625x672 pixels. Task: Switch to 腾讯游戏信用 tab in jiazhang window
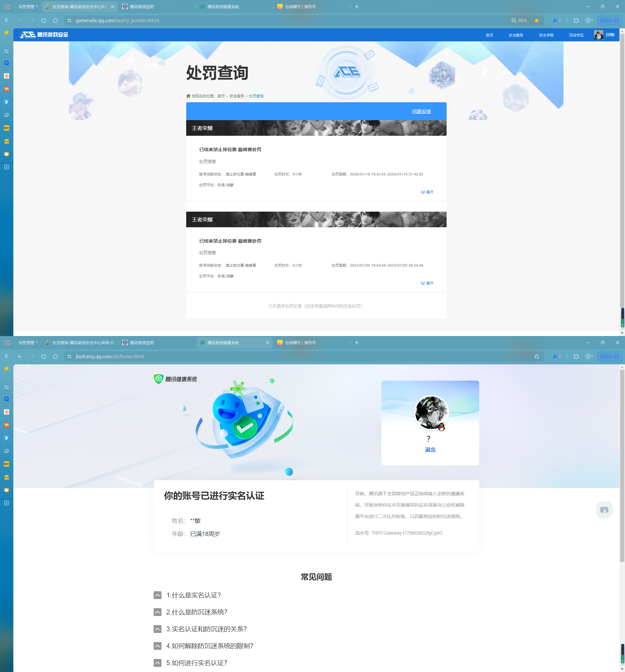click(x=157, y=343)
